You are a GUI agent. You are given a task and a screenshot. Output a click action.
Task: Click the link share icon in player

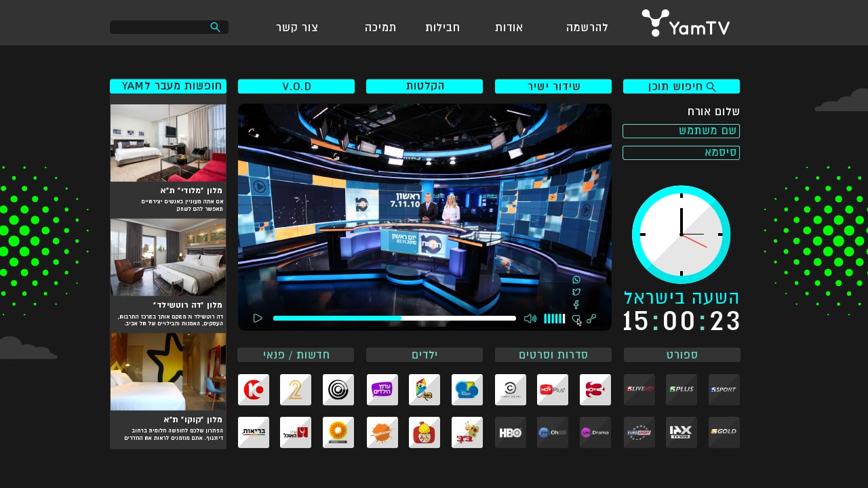(591, 319)
